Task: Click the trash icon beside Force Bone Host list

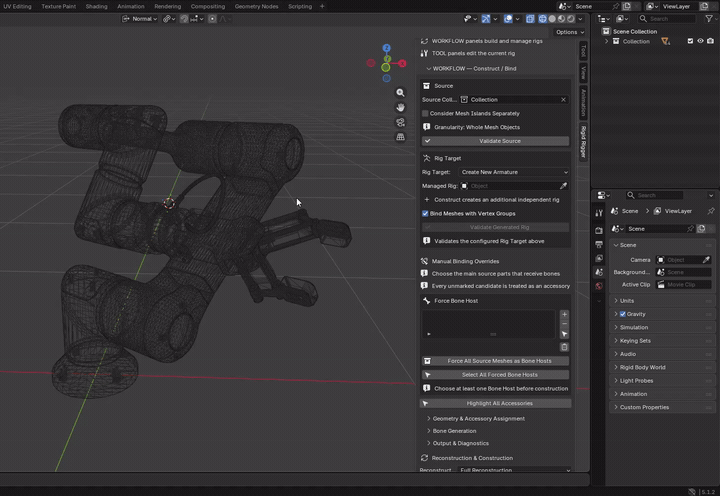Action: coord(565,347)
